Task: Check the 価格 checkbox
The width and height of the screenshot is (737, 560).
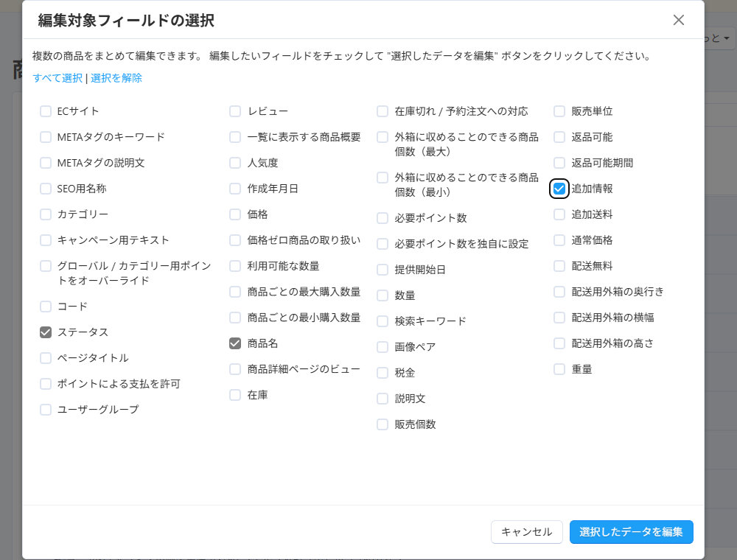Action: (x=234, y=214)
